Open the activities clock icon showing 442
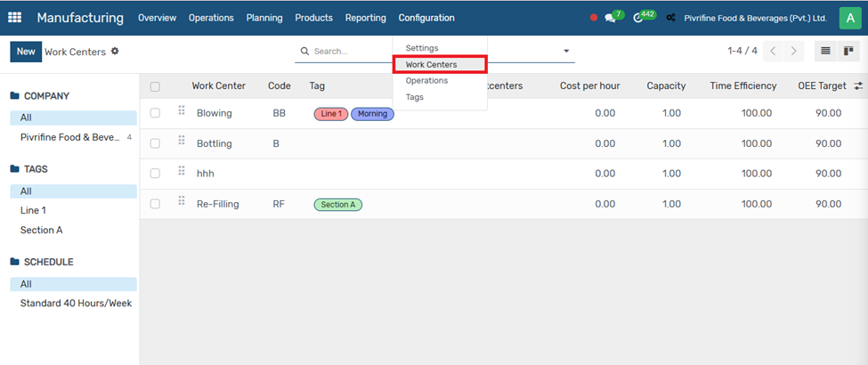The width and height of the screenshot is (868, 365). coord(639,18)
